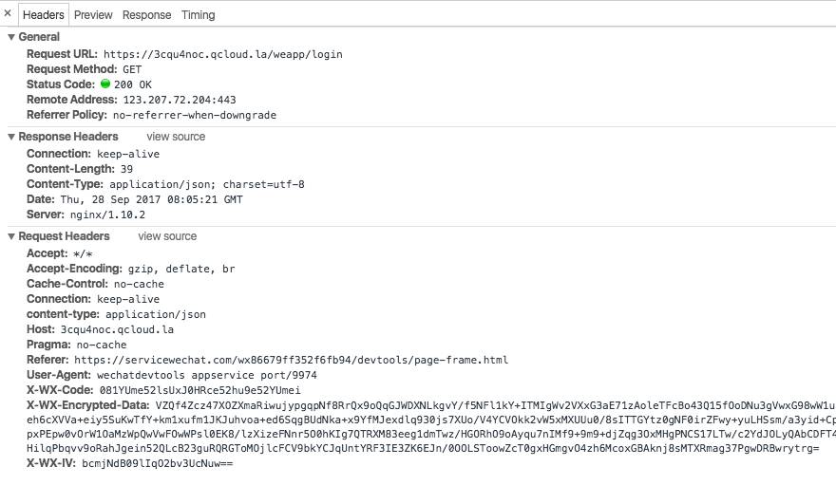Close the request details panel

tap(8, 13)
